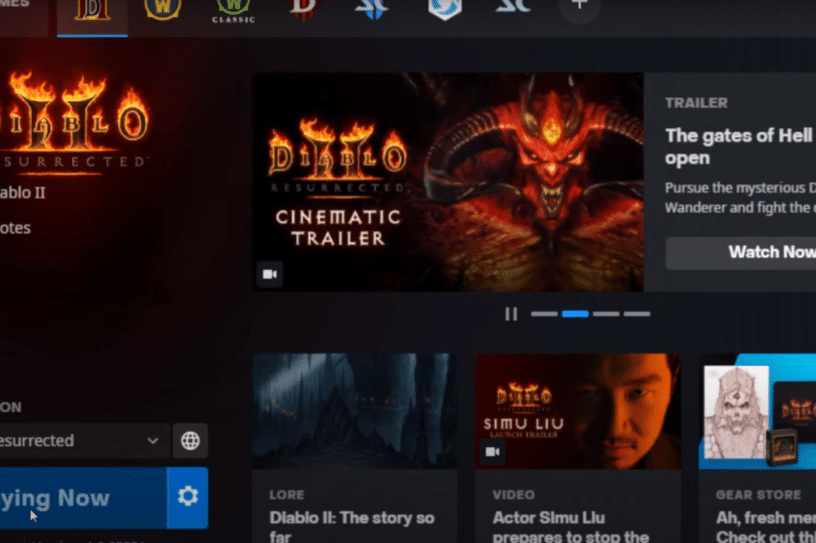The image size is (816, 543).
Task: Click the Diablo II Resurrected flaming logo
Action: (x=74, y=122)
